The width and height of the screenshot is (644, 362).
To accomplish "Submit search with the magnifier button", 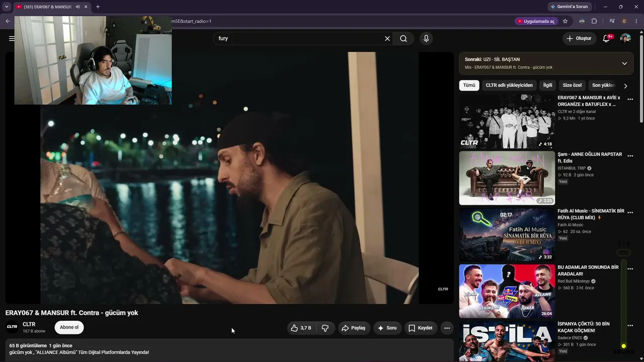I will (404, 38).
